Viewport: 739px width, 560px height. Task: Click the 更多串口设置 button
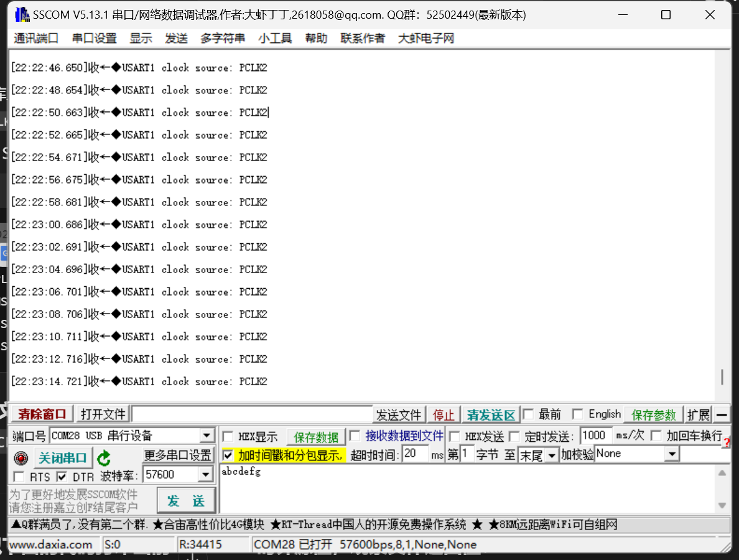point(177,455)
